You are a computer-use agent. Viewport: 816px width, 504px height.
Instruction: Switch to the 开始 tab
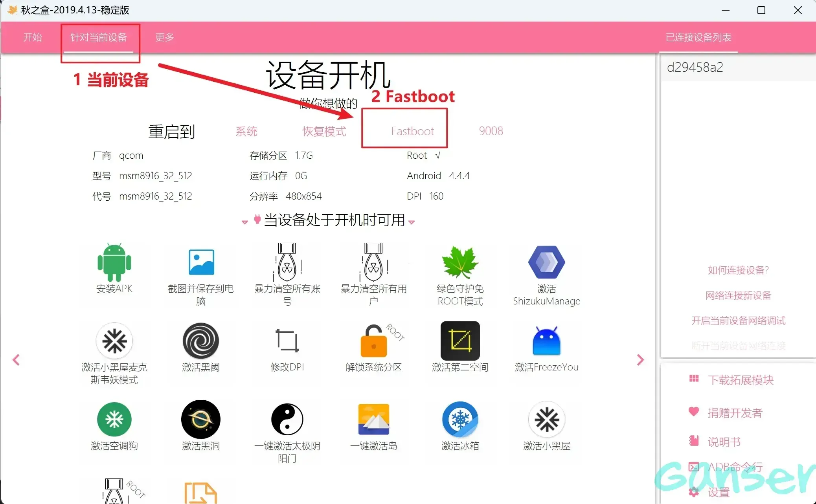pyautogui.click(x=33, y=37)
